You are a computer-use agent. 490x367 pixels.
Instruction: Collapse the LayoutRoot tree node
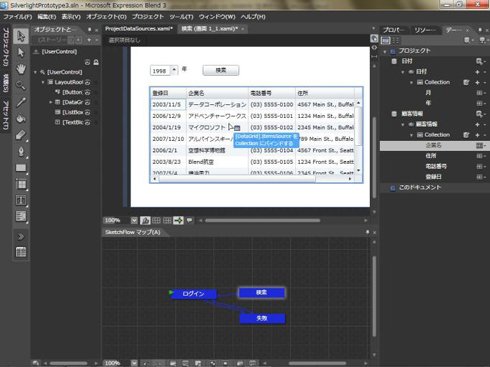click(43, 82)
